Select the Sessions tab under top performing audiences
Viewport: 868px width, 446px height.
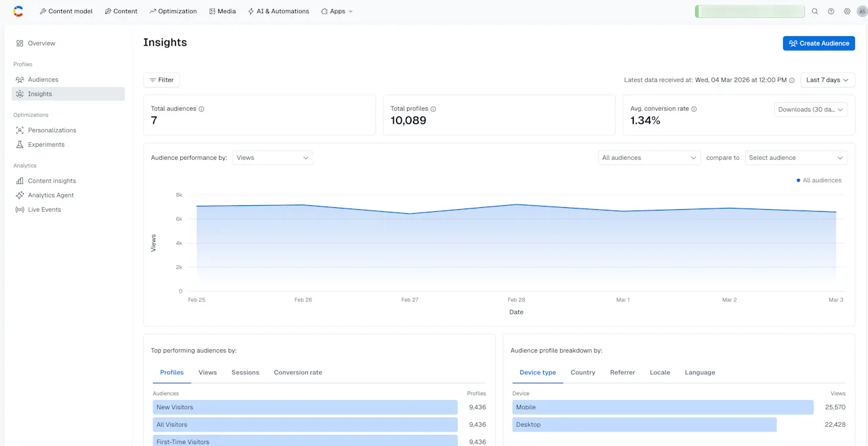tap(245, 372)
